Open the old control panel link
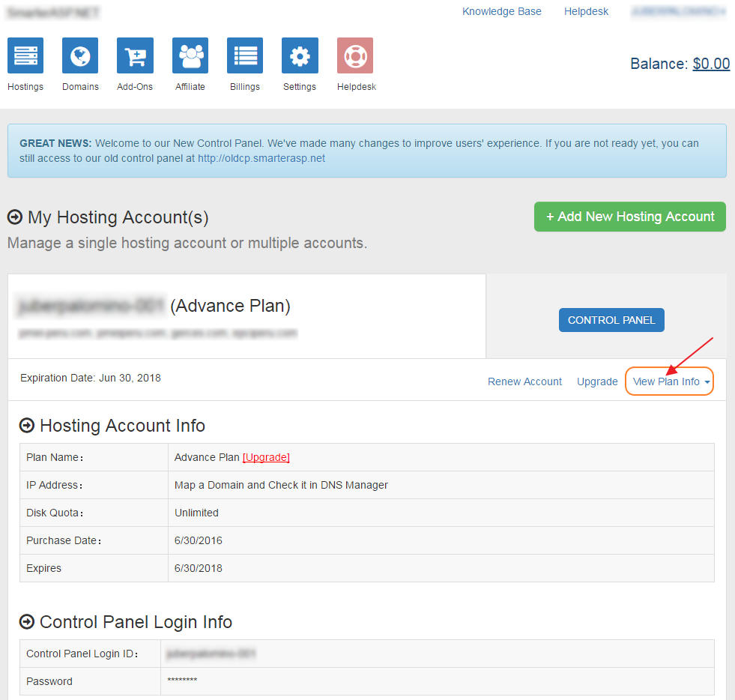The image size is (735, 700). (x=261, y=158)
